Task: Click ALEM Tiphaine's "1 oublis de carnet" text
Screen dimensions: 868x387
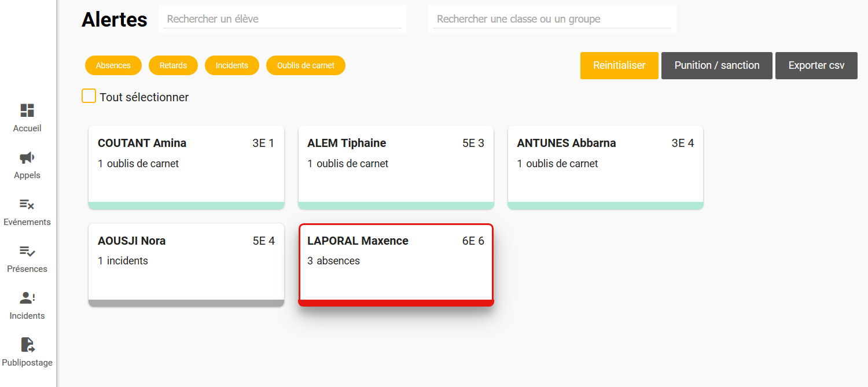Action: pyautogui.click(x=348, y=164)
